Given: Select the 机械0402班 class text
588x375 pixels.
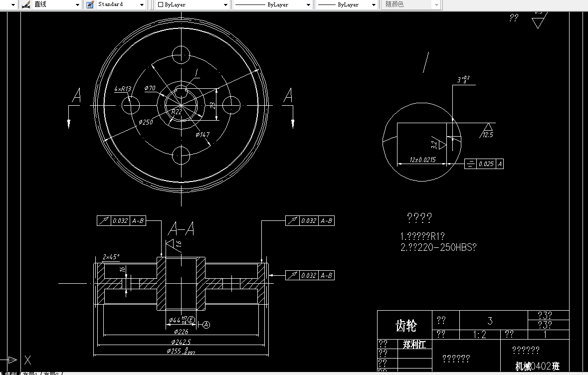Looking at the screenshot, I should click(x=537, y=366).
